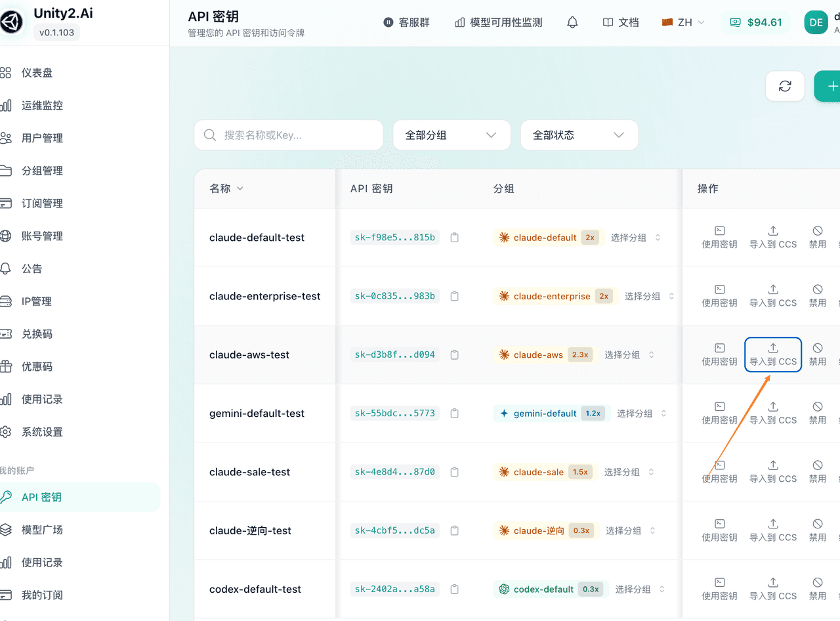Open 选择分组 for gemini-default-test
The image size is (840, 621).
coord(642,414)
